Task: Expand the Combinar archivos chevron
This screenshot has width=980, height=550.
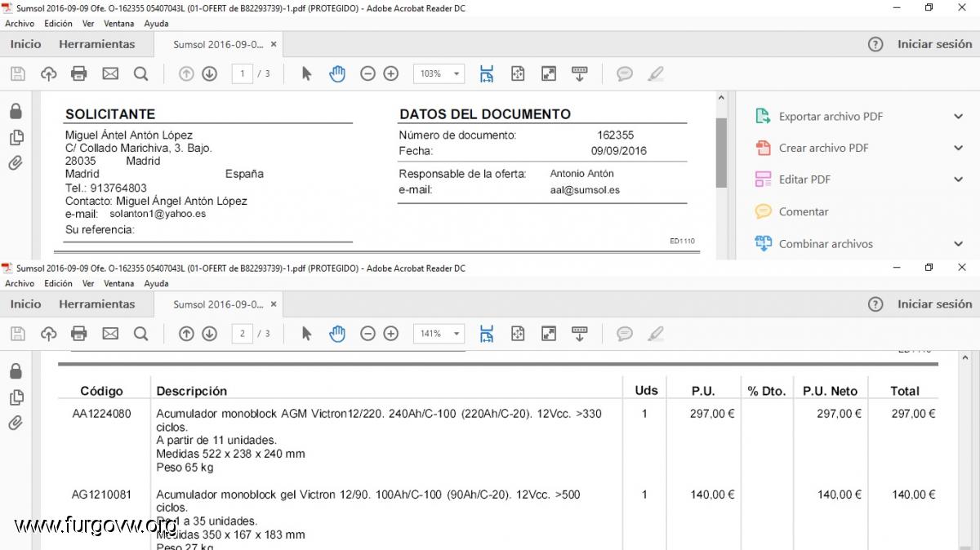Action: 959,244
